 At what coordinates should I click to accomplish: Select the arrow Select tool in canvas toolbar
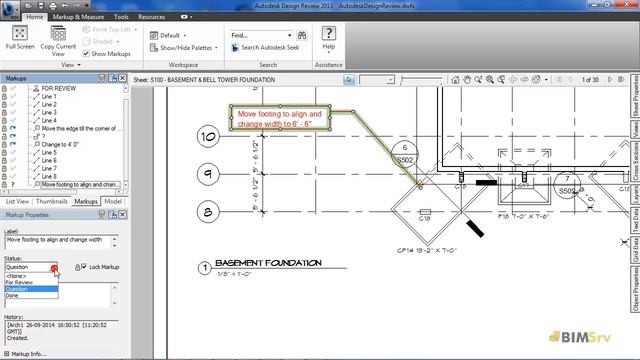(x=349, y=80)
